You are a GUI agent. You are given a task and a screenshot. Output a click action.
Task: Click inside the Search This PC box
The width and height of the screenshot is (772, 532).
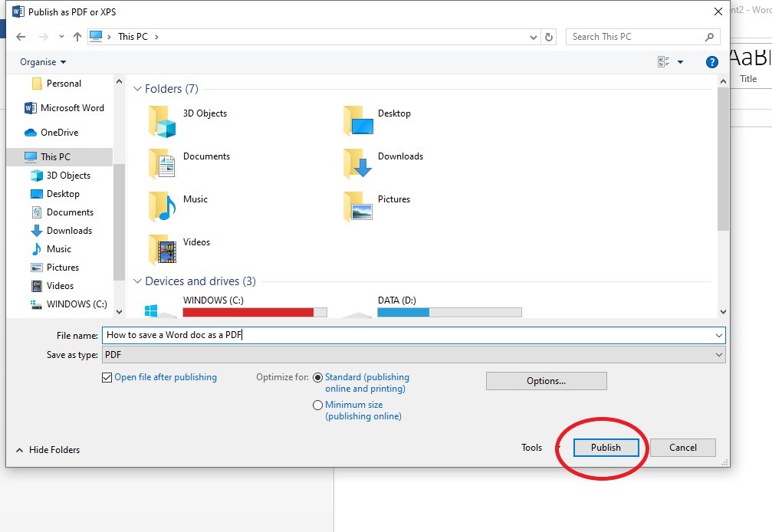(x=636, y=36)
